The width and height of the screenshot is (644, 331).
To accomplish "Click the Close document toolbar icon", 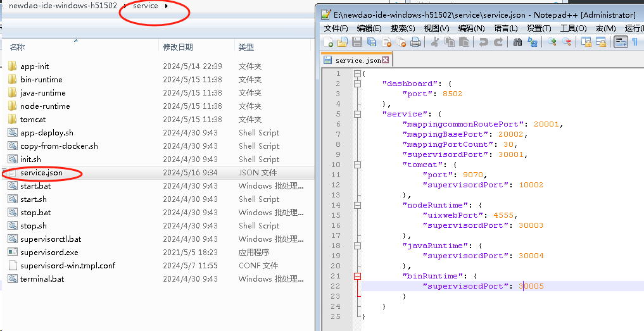I will (386, 42).
